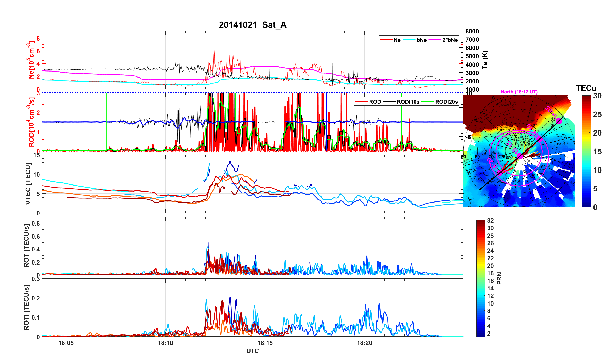Click the 18:15 UTC tick label

click(265, 343)
